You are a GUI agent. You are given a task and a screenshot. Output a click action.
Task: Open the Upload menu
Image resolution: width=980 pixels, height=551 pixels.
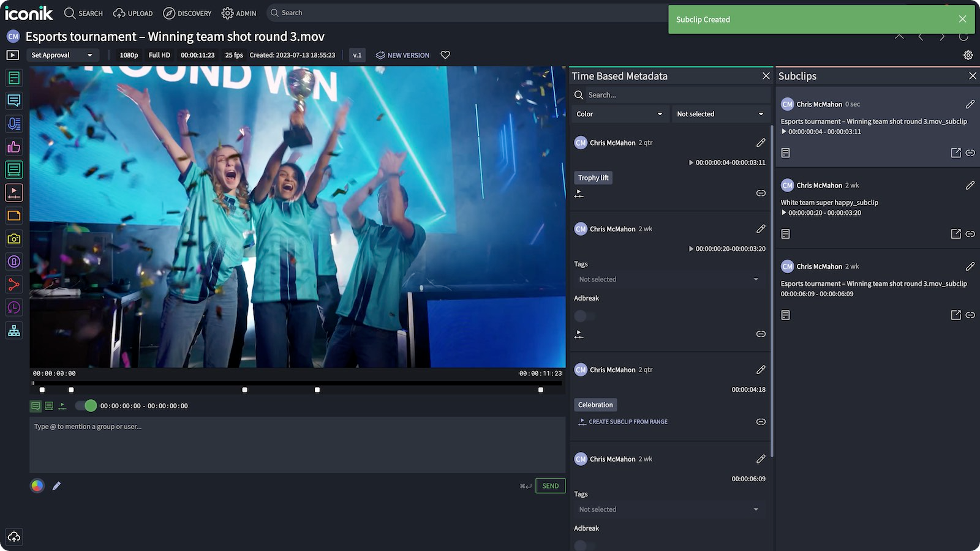click(x=133, y=13)
